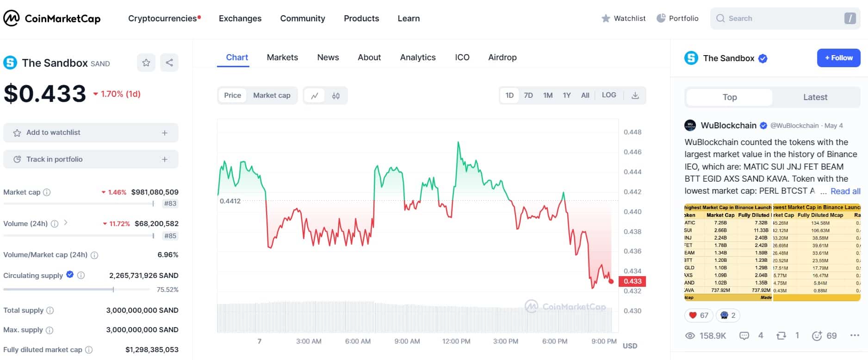Repost the WuBlockchain post
Viewport: 868px width, 360px height.
(x=781, y=336)
